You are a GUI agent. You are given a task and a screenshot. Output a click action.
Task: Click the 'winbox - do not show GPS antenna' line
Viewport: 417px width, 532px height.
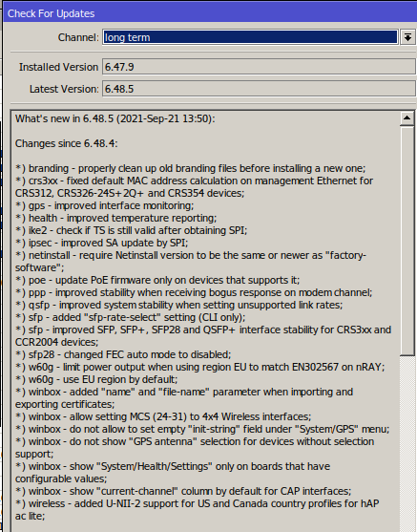pyautogui.click(x=195, y=448)
